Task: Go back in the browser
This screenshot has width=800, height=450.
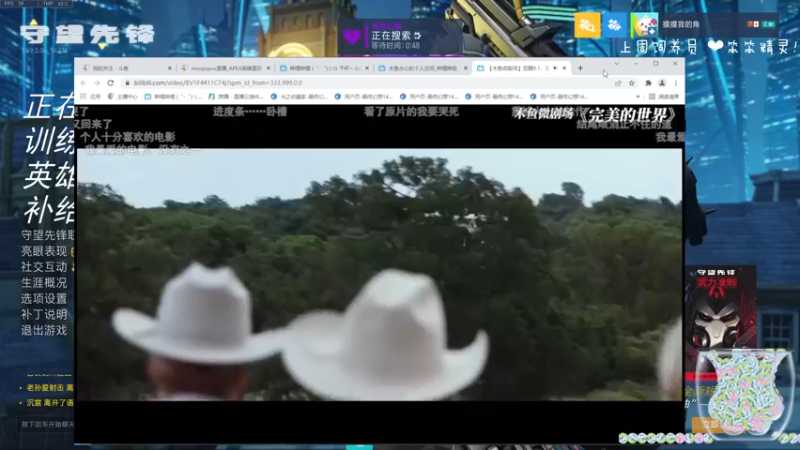Action: pyautogui.click(x=84, y=83)
